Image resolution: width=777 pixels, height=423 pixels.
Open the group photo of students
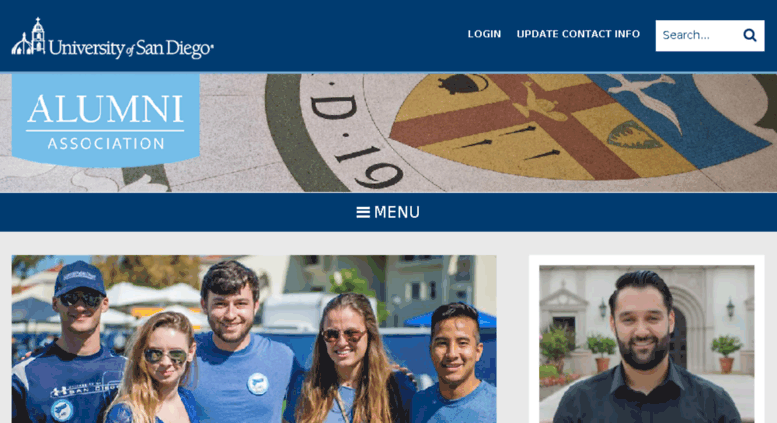(x=254, y=339)
